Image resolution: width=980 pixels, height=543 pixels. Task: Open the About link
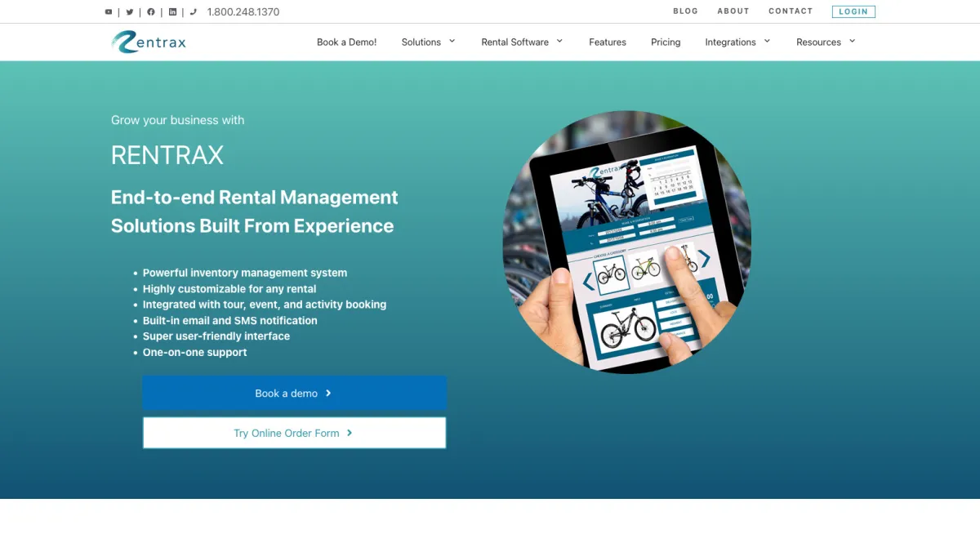point(733,11)
